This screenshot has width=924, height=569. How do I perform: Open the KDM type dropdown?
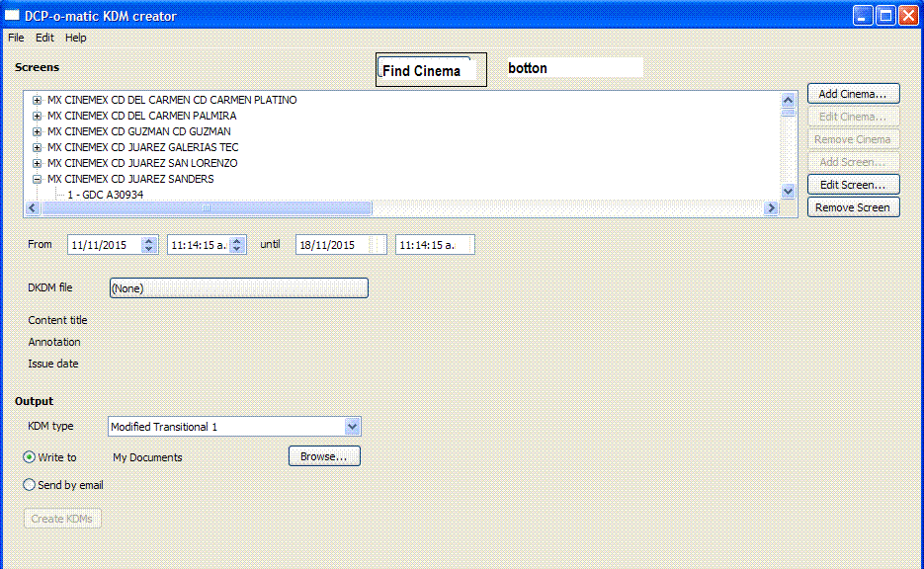click(352, 427)
